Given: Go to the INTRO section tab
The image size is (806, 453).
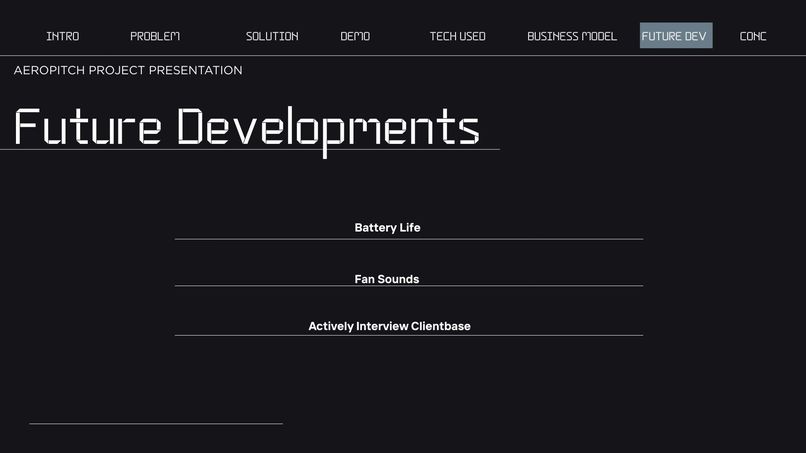Looking at the screenshot, I should pyautogui.click(x=63, y=36).
